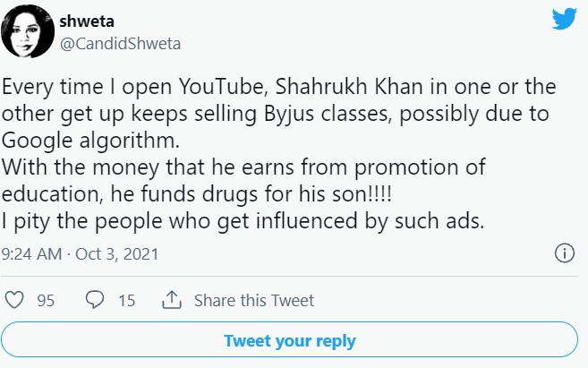Viewport: 588px width, 368px height.
Task: Click the "I pity the people" sentence
Action: [243, 222]
